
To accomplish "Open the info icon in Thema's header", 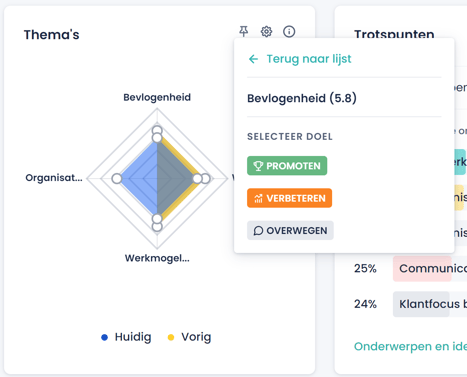I will [289, 31].
